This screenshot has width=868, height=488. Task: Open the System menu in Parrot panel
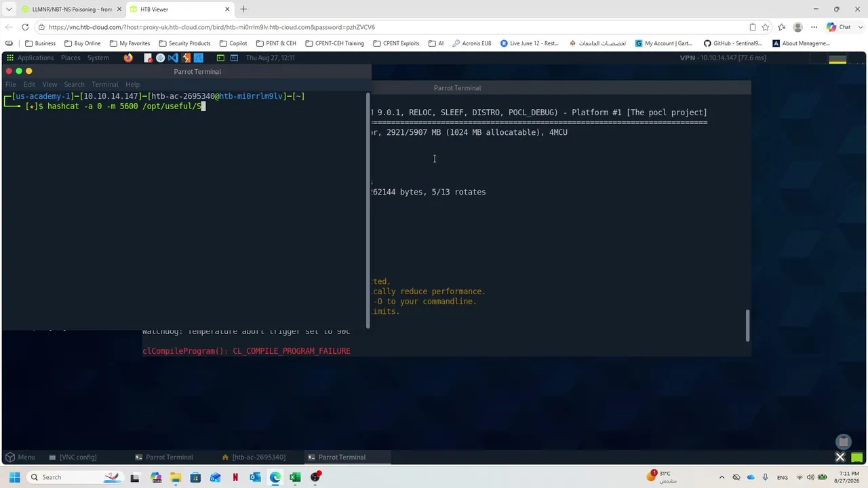click(98, 58)
